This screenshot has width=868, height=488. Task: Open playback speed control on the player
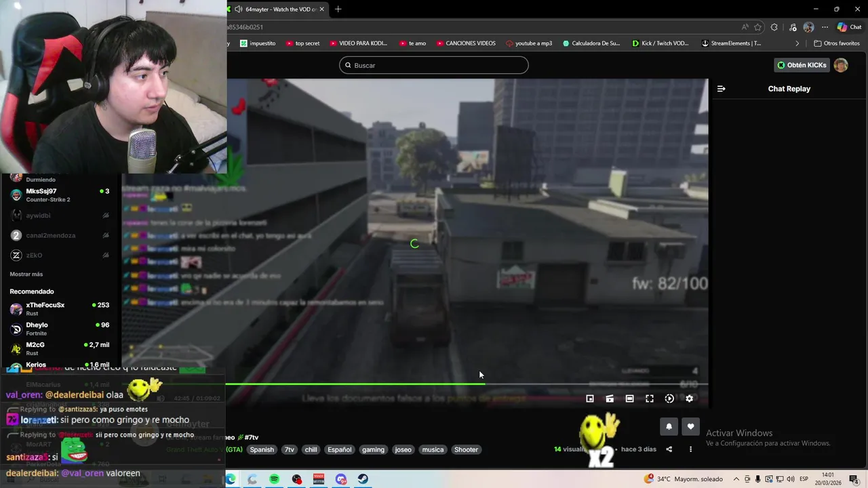click(x=669, y=399)
